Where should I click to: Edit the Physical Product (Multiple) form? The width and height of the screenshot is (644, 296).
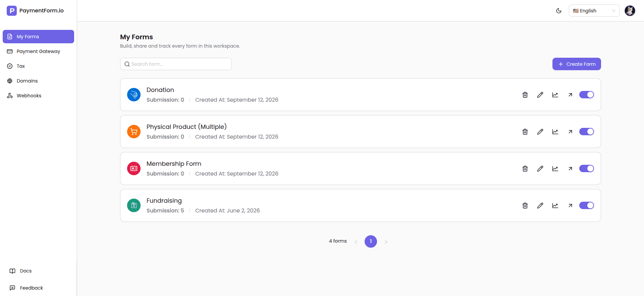point(540,132)
